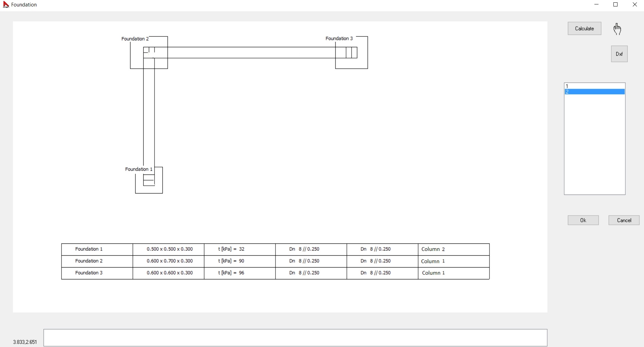Click the Foundation 1 table row name

[89, 249]
